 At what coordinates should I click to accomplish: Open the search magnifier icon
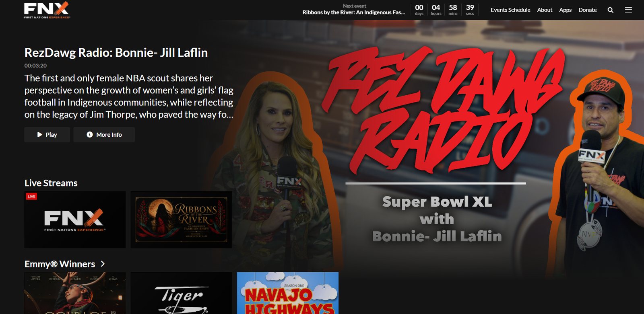click(610, 10)
